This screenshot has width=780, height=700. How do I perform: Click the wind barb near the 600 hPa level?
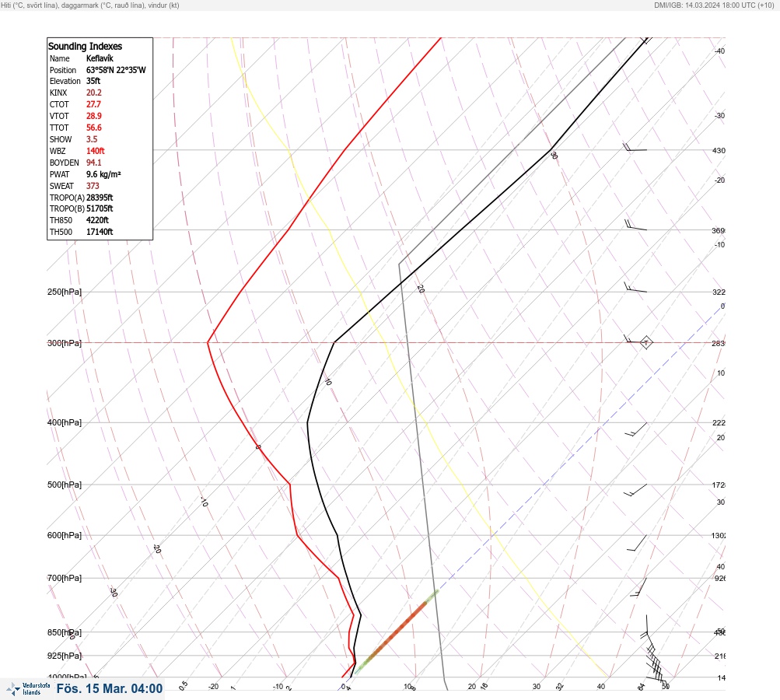637,544
